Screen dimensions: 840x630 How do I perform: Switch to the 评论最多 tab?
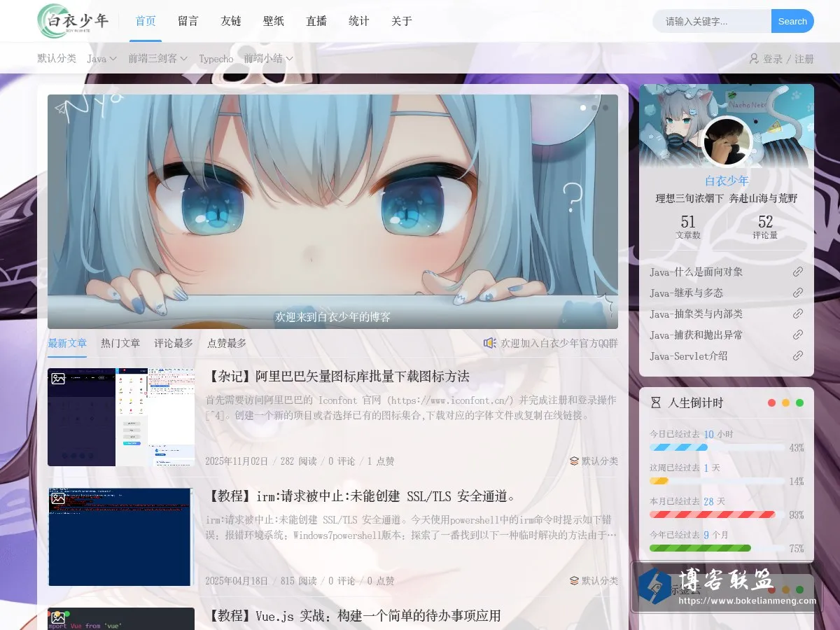[x=174, y=343]
